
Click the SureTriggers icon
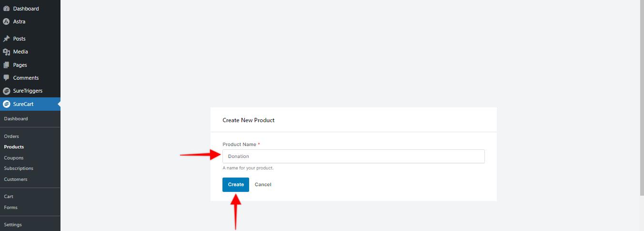(6, 91)
